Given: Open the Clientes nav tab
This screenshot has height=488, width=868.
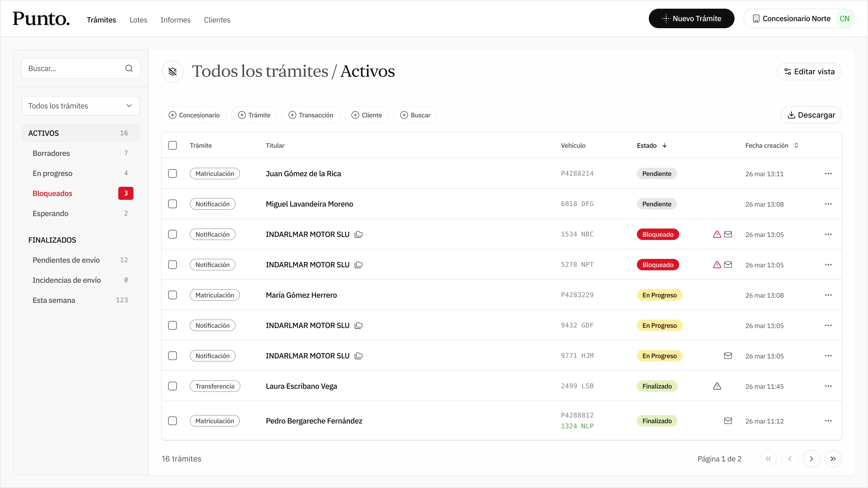Looking at the screenshot, I should coord(217,20).
